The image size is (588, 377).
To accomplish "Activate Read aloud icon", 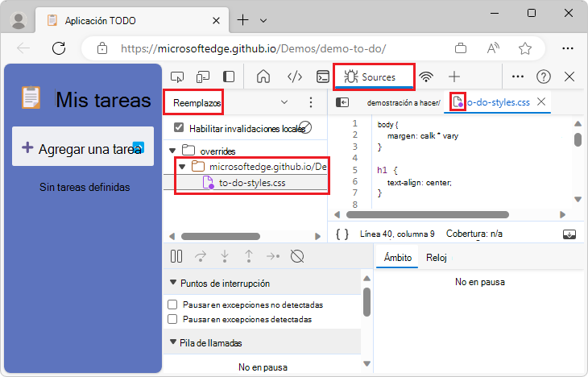I will tap(493, 48).
